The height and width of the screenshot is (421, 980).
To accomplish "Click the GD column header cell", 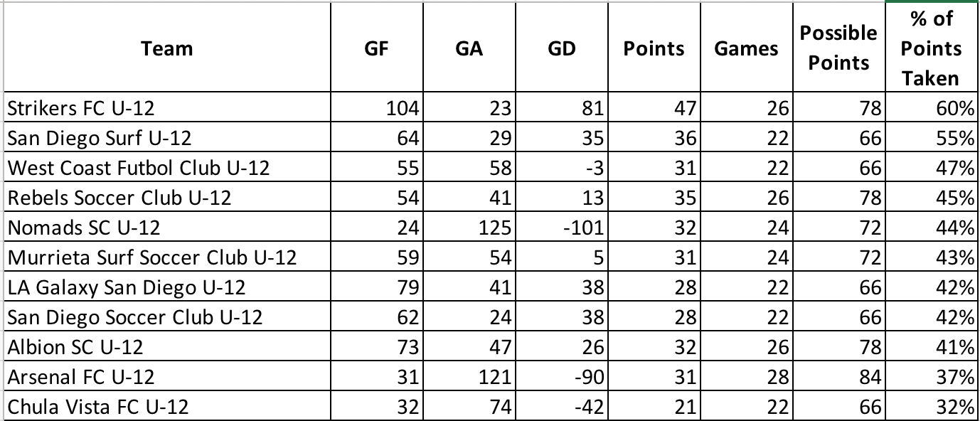I will [561, 48].
